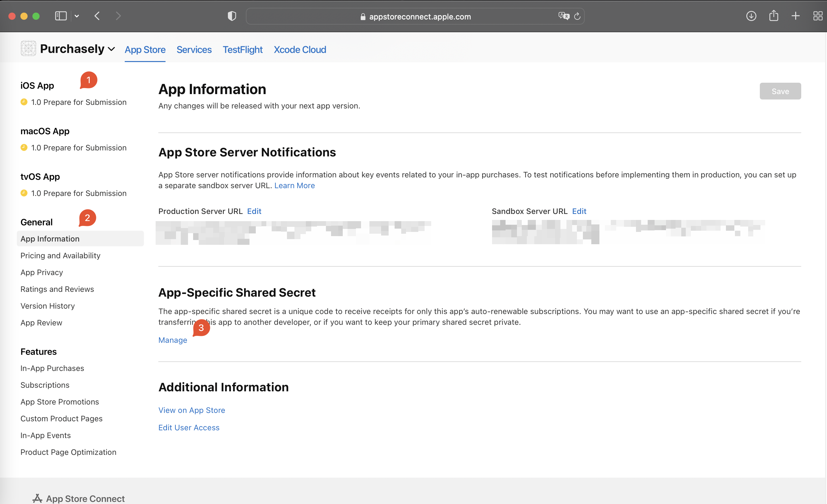Viewport: 827px width, 504px height.
Task: Click the Safari share icon
Action: click(774, 15)
